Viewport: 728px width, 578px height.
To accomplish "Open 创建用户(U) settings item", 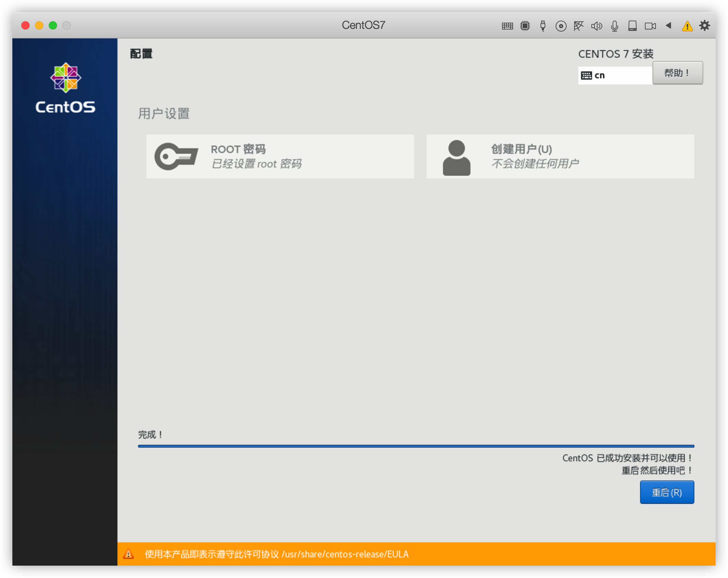I will 560,157.
